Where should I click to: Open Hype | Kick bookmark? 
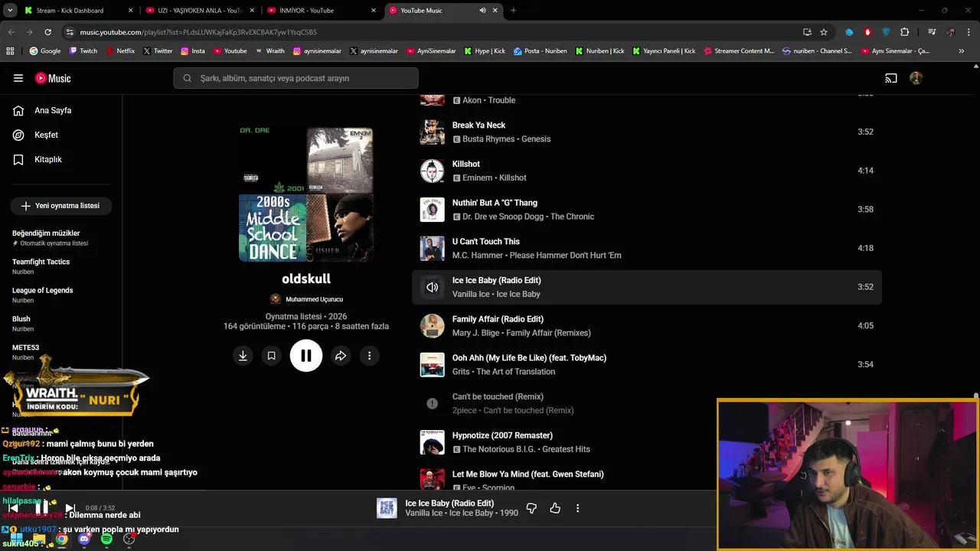tap(484, 51)
